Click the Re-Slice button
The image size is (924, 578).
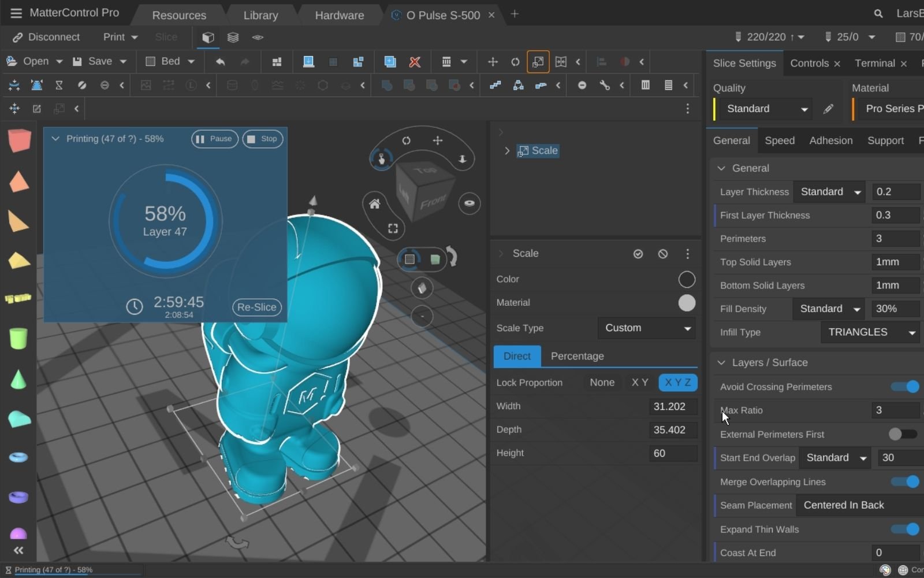256,307
